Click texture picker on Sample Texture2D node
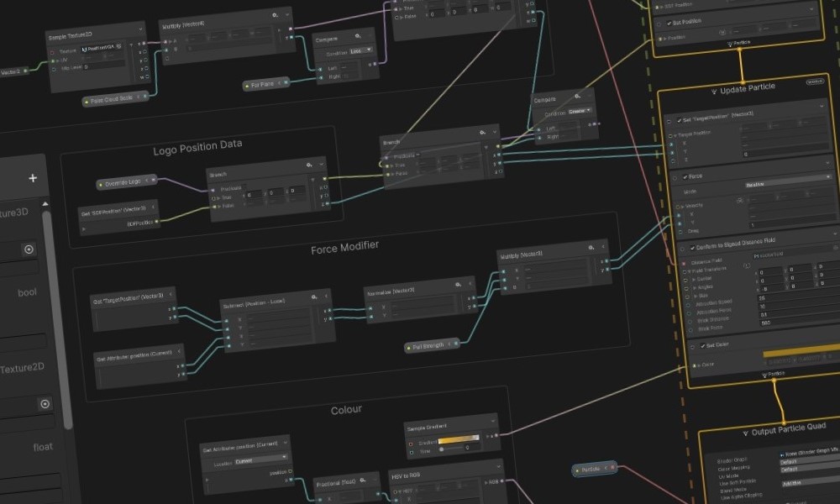Viewport: 840px width, 504px height. click(119, 46)
